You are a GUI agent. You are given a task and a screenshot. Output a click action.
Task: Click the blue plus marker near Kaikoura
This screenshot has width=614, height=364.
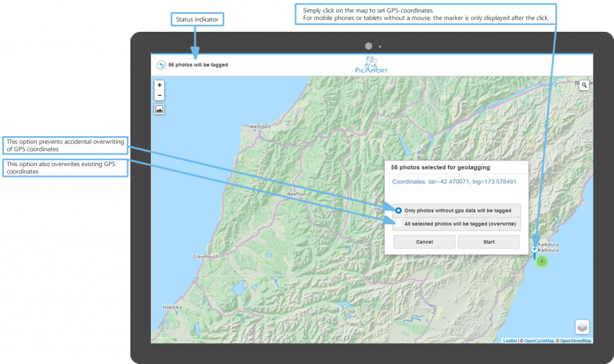(x=534, y=249)
